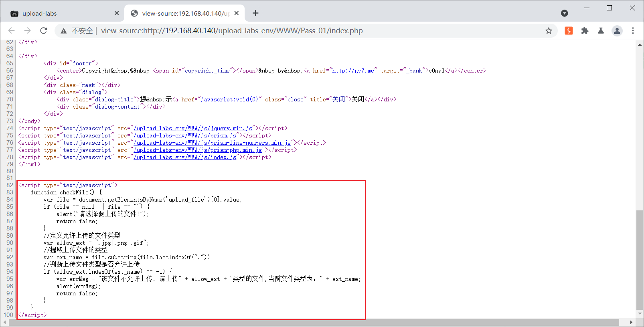Close the upload-labs tab
The width and height of the screenshot is (644, 327).
(x=117, y=13)
